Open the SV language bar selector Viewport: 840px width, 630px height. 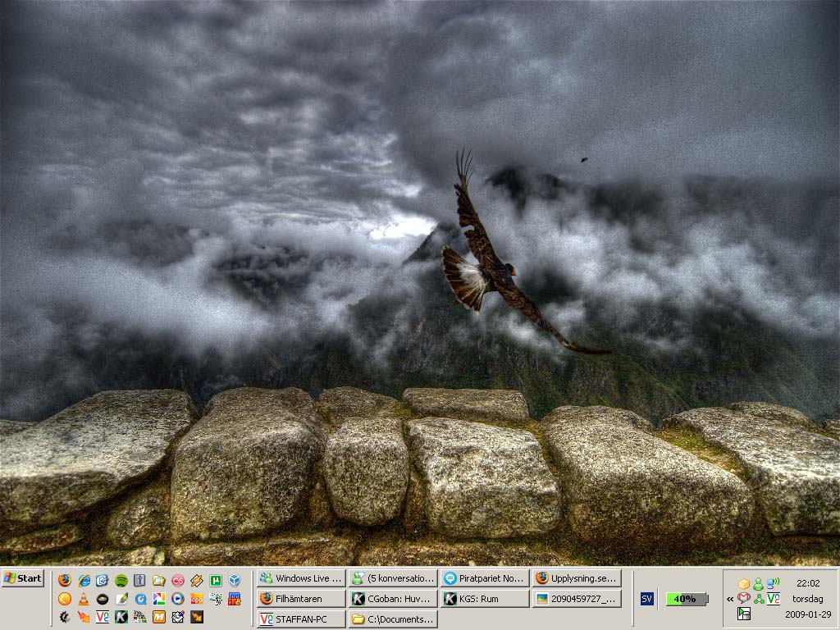click(646, 599)
